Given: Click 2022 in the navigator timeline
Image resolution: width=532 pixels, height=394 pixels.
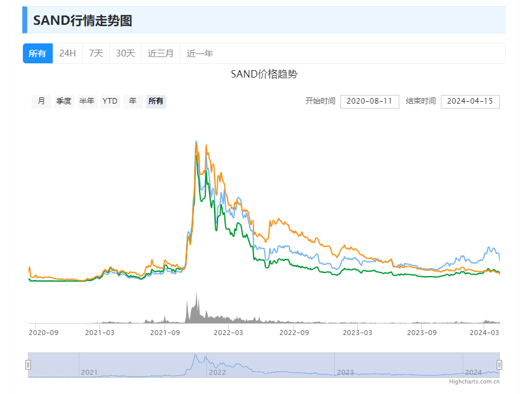Looking at the screenshot, I should 218,372.
